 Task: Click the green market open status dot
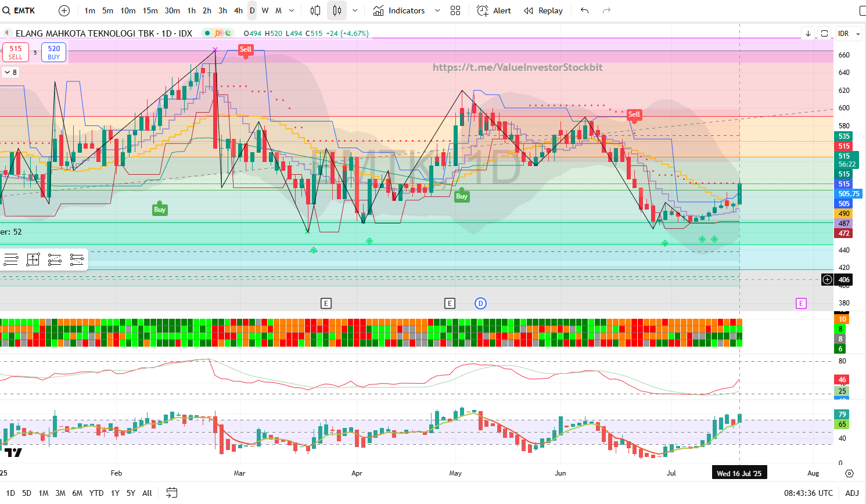(207, 33)
